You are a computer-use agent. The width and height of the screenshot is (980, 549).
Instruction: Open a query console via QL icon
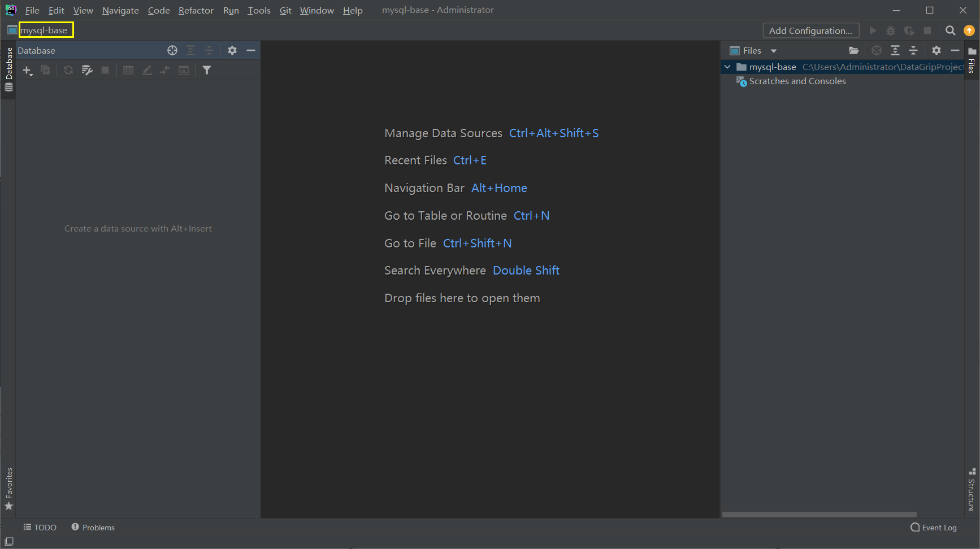click(184, 70)
